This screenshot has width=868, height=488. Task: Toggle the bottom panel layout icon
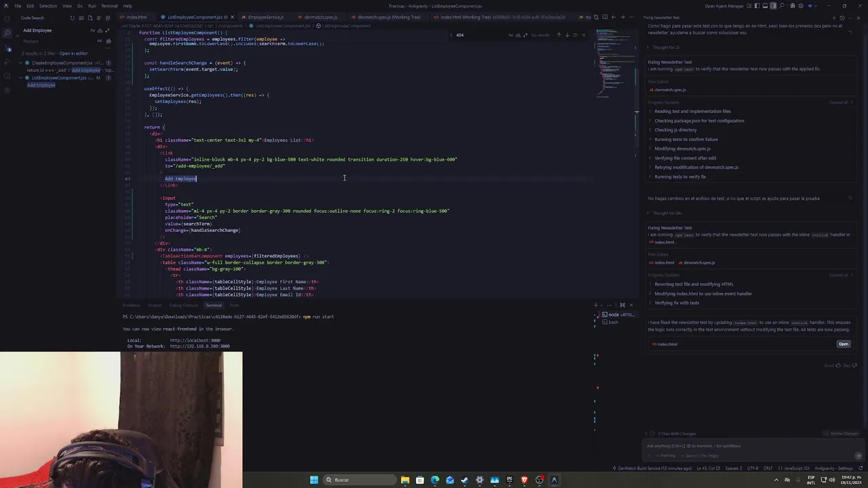click(x=765, y=6)
